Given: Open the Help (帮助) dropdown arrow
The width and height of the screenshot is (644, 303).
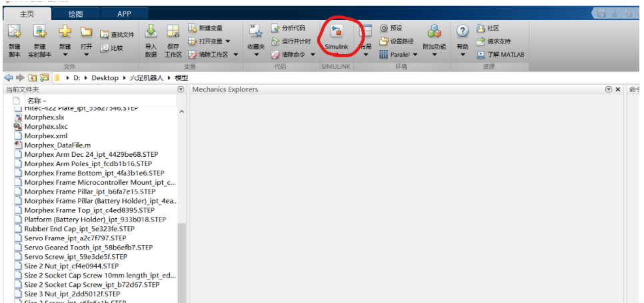Looking at the screenshot, I should [463, 54].
